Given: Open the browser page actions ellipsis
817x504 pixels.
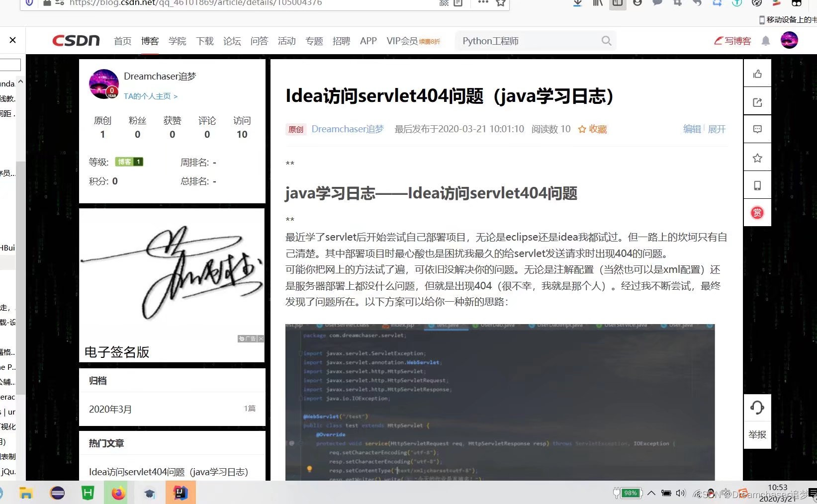Looking at the screenshot, I should [483, 2].
